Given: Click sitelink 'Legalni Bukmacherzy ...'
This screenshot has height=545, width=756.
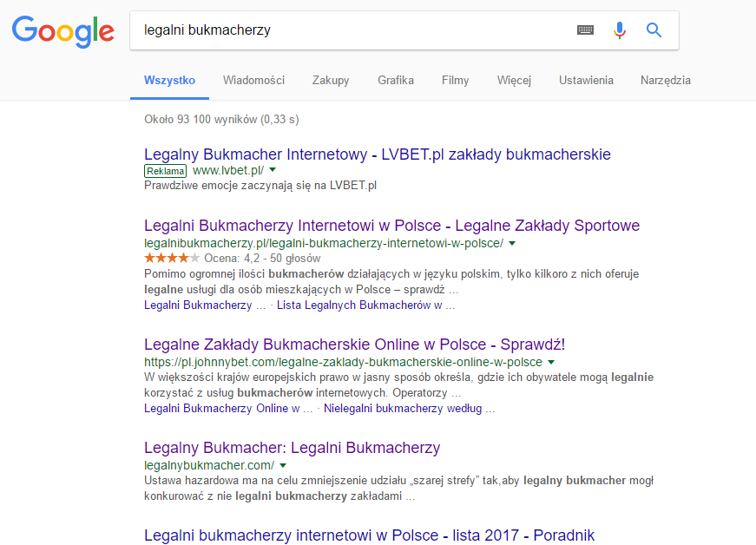Looking at the screenshot, I should coord(205,305).
